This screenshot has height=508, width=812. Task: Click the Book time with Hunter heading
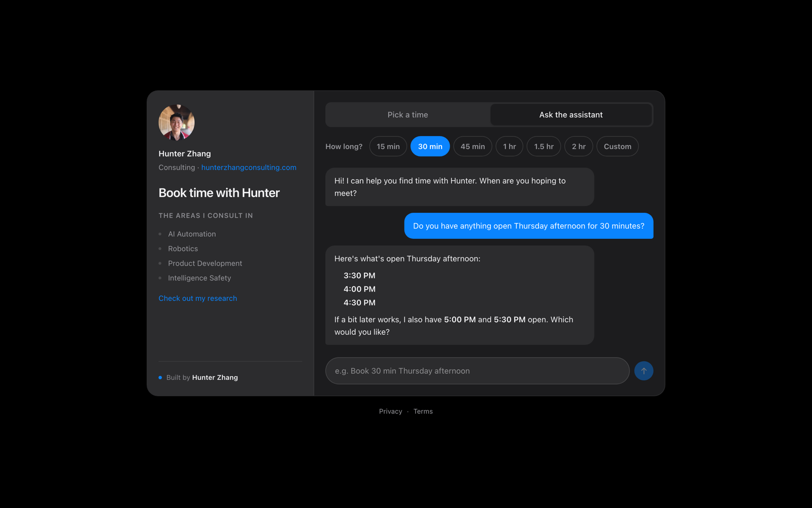219,193
